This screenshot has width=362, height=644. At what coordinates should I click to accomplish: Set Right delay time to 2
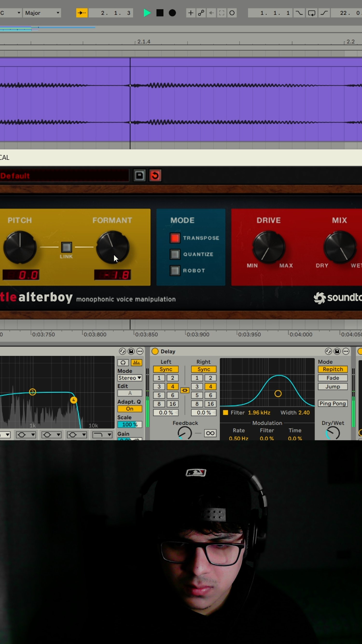click(x=211, y=378)
